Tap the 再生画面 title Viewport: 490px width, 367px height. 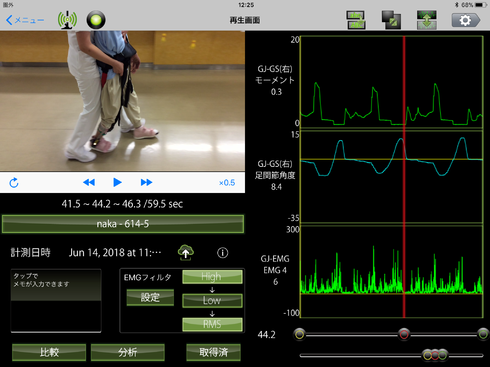pyautogui.click(x=245, y=20)
